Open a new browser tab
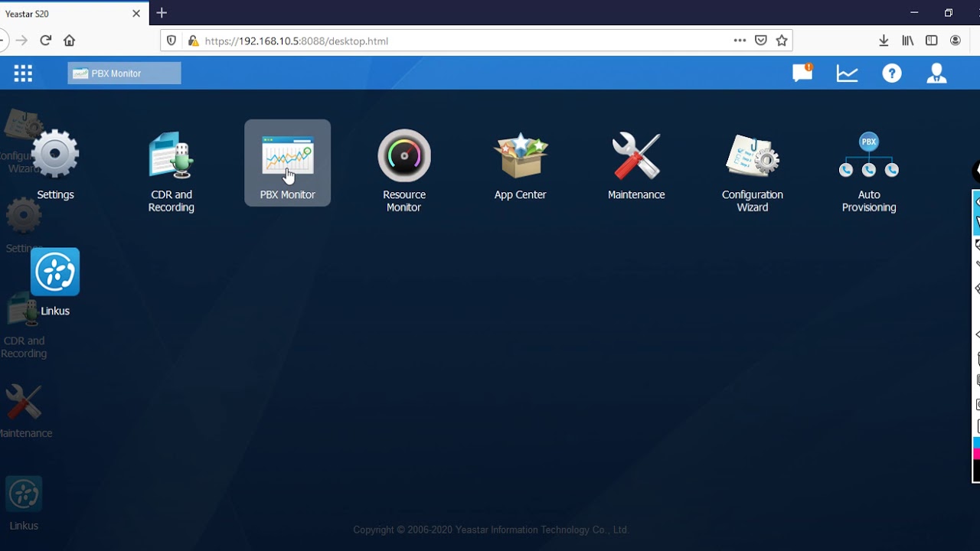Viewport: 980px width, 551px height. [162, 13]
